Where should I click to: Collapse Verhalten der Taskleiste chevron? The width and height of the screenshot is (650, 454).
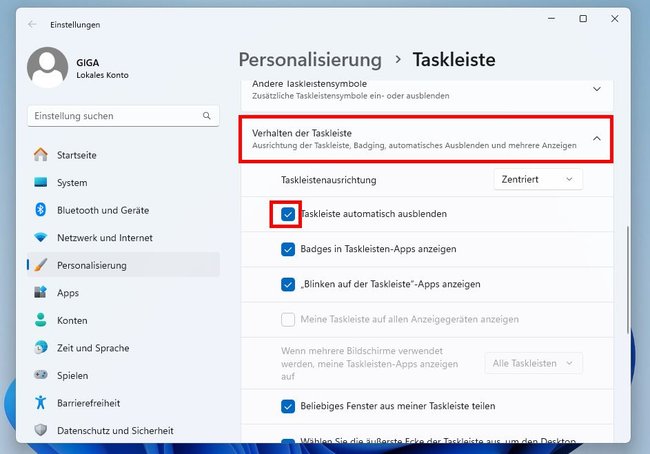point(597,138)
